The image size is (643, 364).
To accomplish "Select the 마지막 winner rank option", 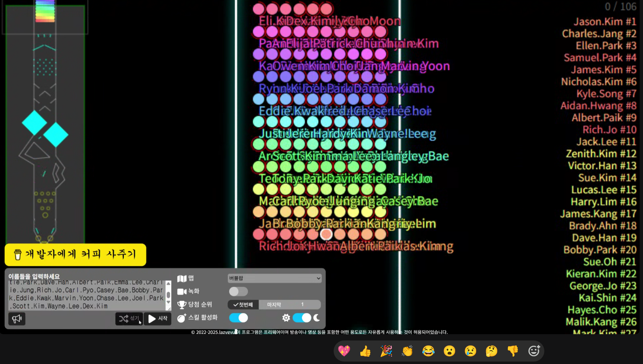I will tap(274, 305).
